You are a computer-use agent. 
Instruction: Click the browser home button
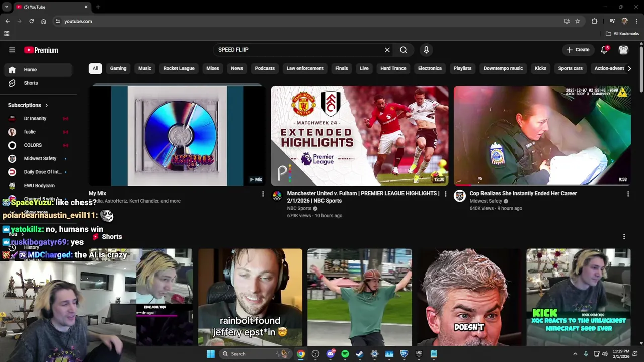tap(43, 21)
